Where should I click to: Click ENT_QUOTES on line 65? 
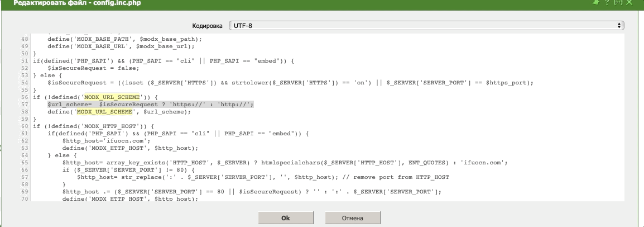click(x=422, y=162)
